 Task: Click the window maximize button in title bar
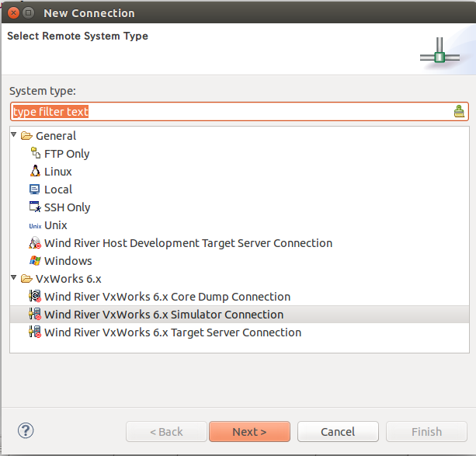pyautogui.click(x=28, y=12)
